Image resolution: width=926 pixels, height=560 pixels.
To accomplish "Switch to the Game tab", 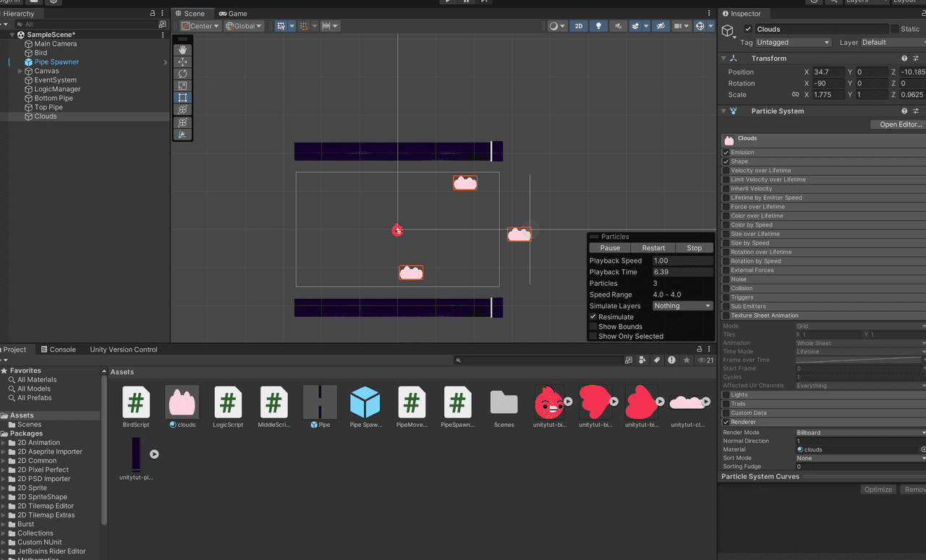I will pyautogui.click(x=233, y=14).
